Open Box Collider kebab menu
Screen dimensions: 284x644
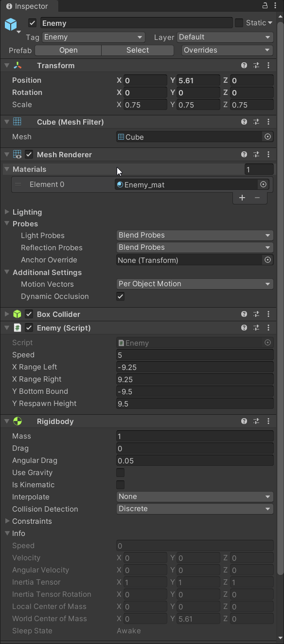[x=268, y=314]
